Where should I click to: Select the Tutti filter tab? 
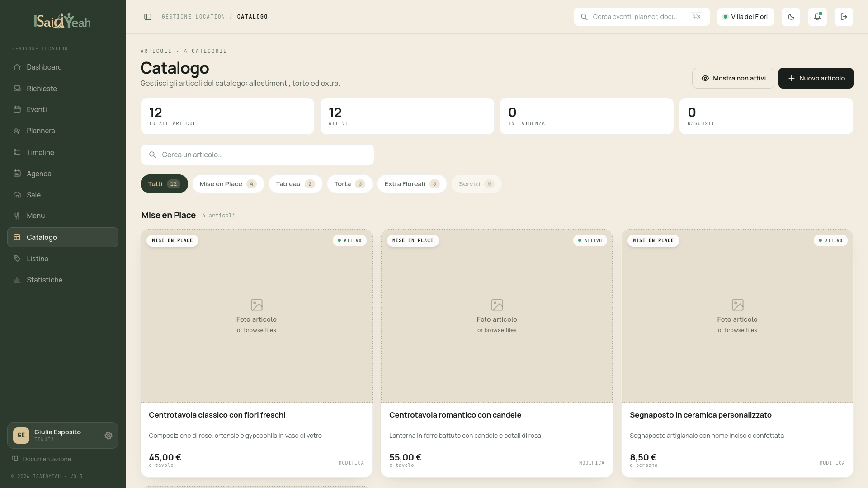(164, 184)
